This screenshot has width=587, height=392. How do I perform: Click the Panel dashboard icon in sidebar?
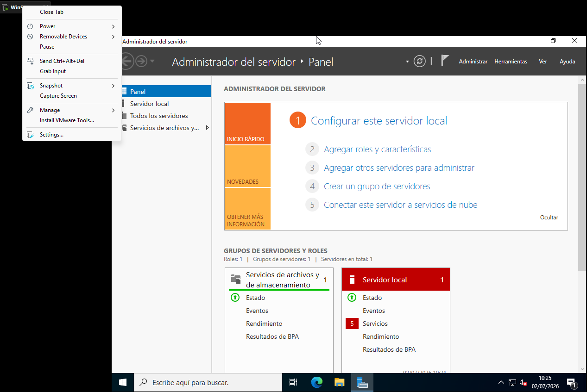pyautogui.click(x=124, y=92)
